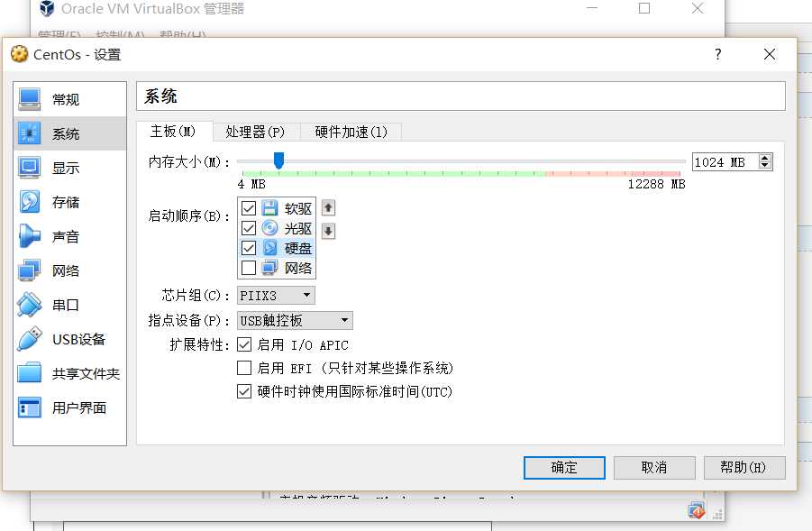
Task: Select the 硬盘 hard disk boot device icon
Action: point(269,248)
